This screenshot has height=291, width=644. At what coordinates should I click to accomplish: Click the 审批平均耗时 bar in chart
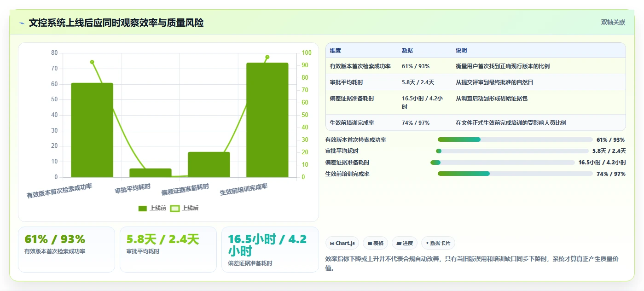(151, 173)
